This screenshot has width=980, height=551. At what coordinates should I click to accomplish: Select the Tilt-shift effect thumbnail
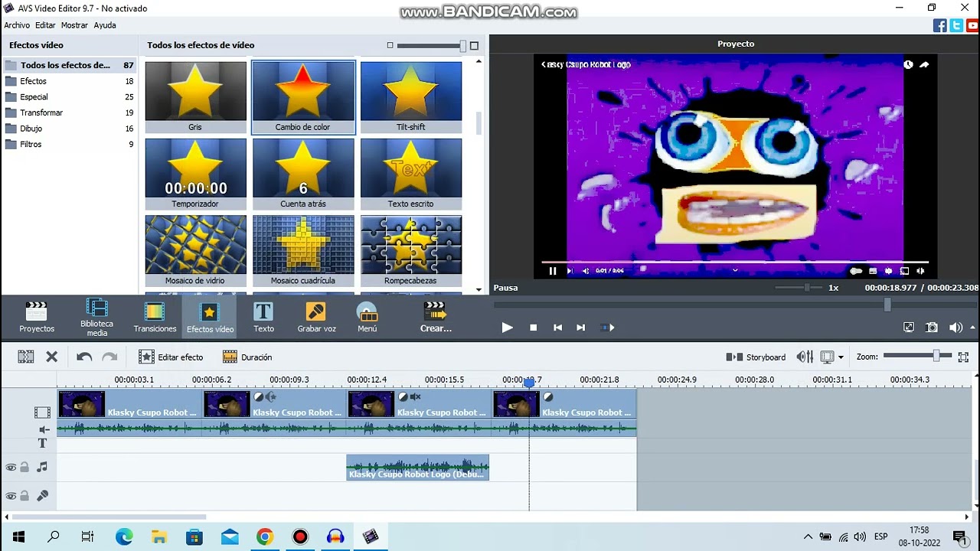[411, 97]
